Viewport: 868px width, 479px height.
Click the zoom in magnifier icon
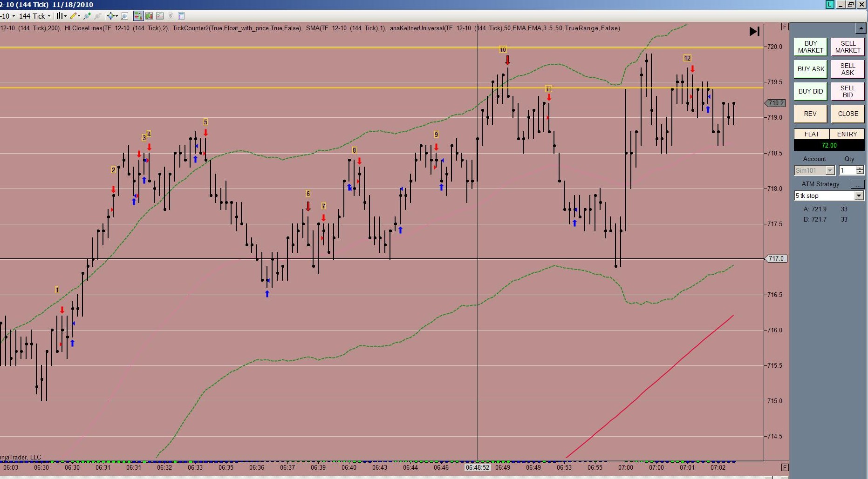[87, 16]
